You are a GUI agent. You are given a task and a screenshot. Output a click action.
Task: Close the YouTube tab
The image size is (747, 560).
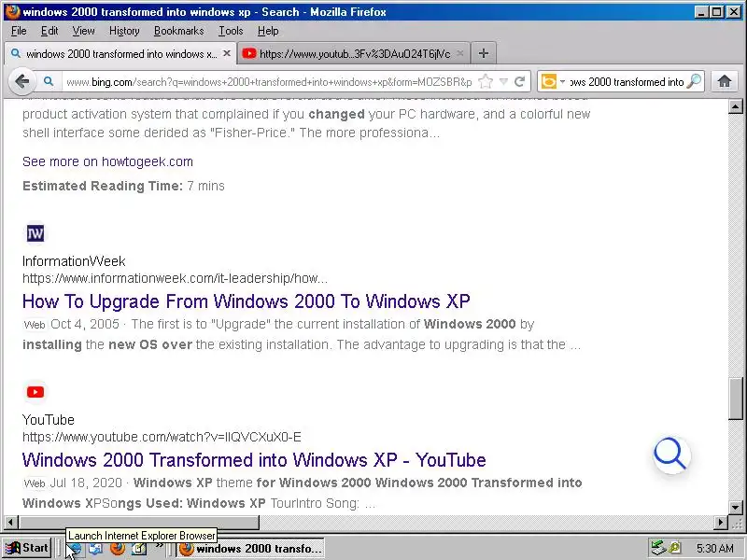point(459,53)
